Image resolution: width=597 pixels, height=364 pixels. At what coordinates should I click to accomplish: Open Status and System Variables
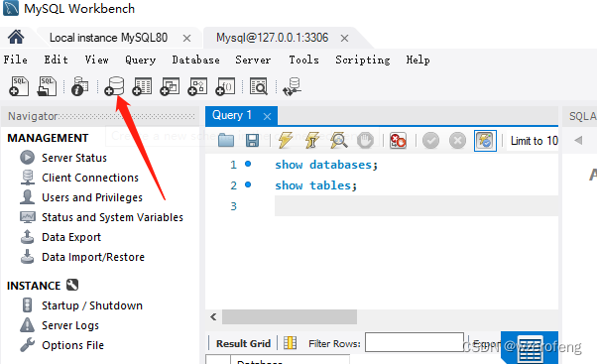coord(112,217)
